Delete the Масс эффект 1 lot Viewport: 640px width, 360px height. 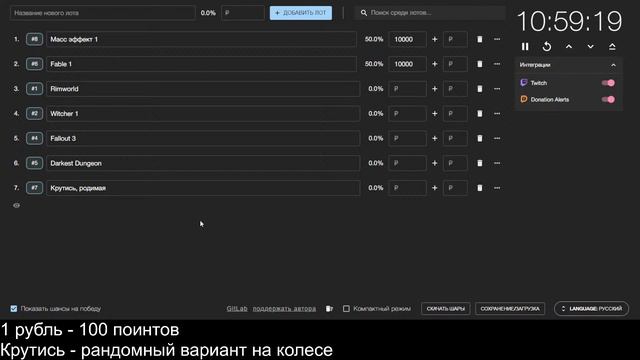tap(480, 40)
